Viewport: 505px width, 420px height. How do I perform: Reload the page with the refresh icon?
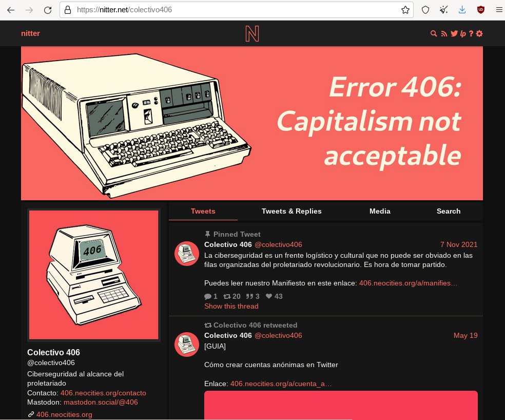coord(48,10)
